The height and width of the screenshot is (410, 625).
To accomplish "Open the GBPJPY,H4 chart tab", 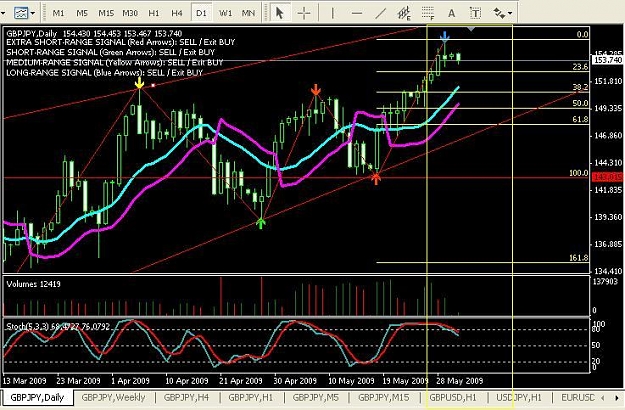I will (186, 397).
